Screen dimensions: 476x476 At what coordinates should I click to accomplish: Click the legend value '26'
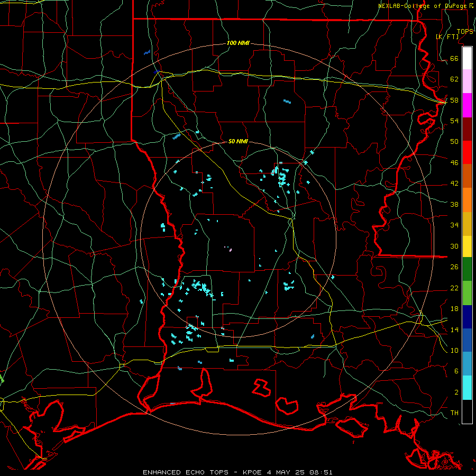454,267
